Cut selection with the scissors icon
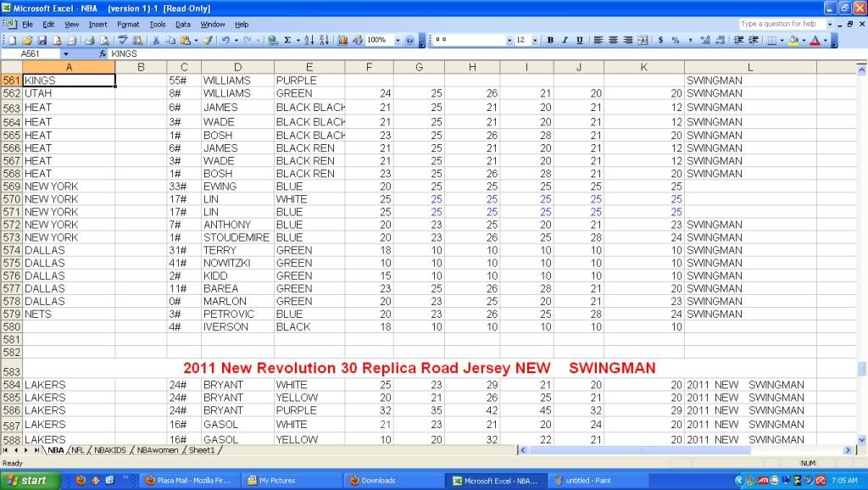Image resolution: width=868 pixels, height=490 pixels. pos(156,41)
